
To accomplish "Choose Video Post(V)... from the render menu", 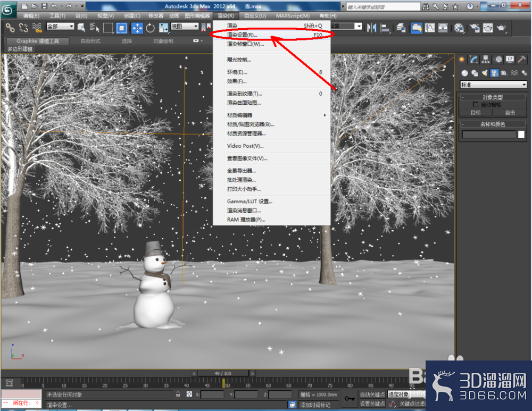I will pos(272,146).
